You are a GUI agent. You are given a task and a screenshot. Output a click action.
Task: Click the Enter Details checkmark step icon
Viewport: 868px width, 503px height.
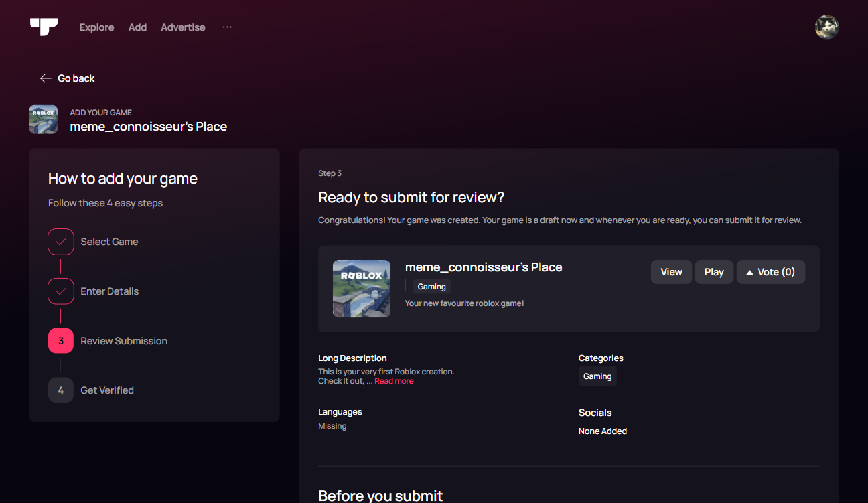[61, 291]
